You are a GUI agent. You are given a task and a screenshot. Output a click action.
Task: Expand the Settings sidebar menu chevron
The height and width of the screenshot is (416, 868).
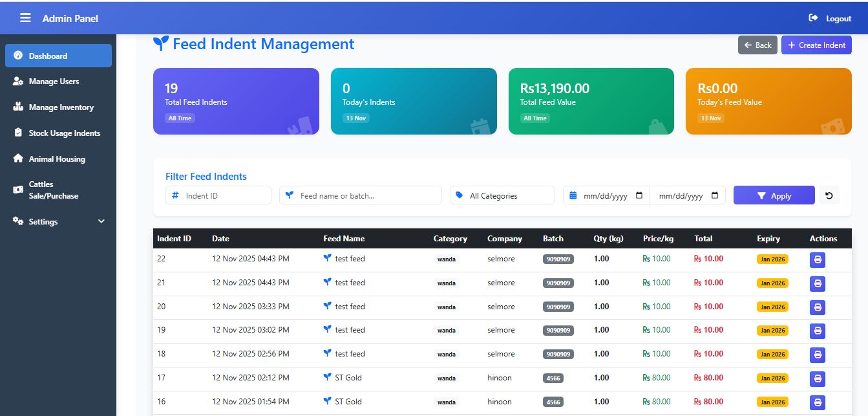click(101, 221)
